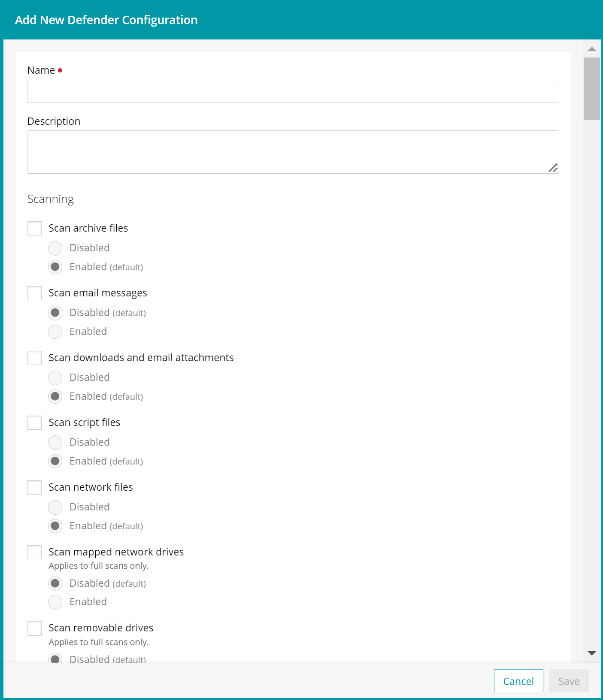
Task: Click the Description text area
Action: 293,152
